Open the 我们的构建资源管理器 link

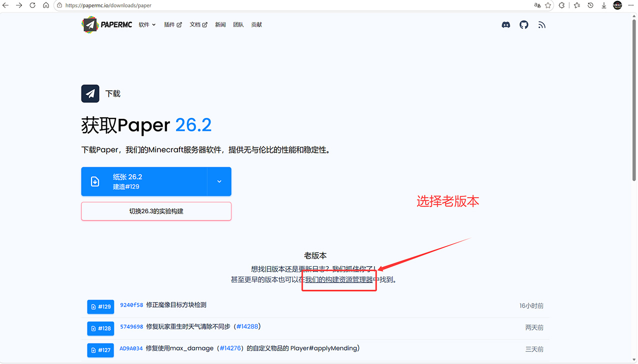click(x=339, y=280)
